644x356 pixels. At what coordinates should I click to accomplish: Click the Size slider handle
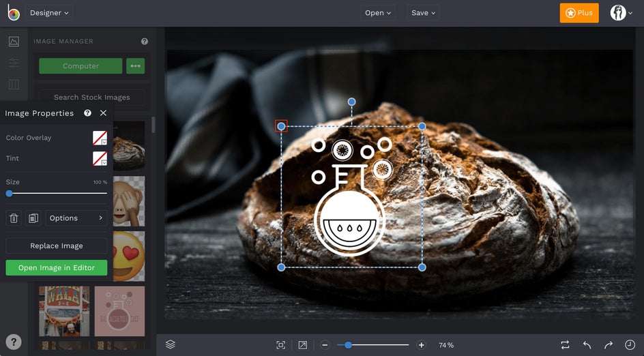point(9,194)
